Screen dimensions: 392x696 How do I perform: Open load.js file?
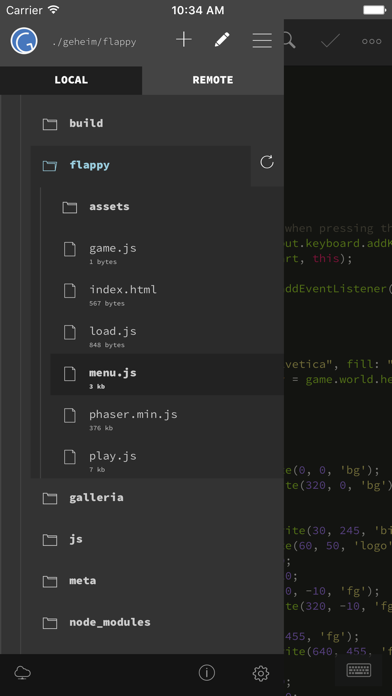(113, 332)
